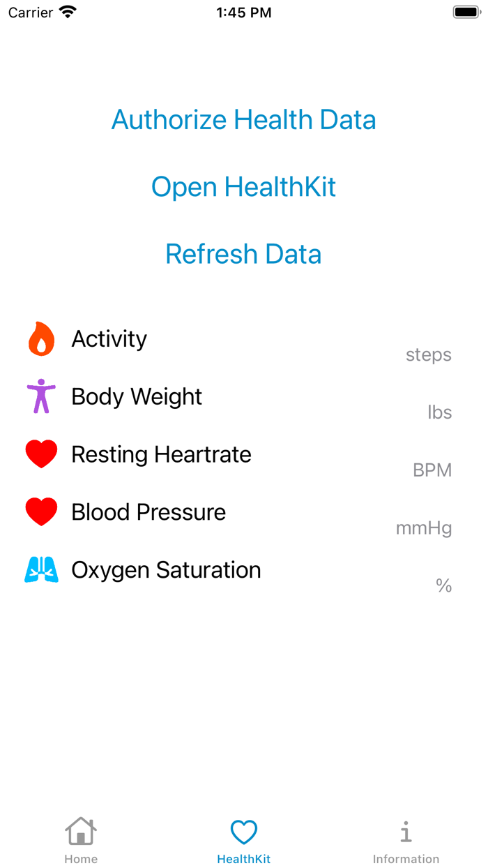Click the mmHg blood pressure value field
Viewport: 488px width, 868px height.
[424, 528]
